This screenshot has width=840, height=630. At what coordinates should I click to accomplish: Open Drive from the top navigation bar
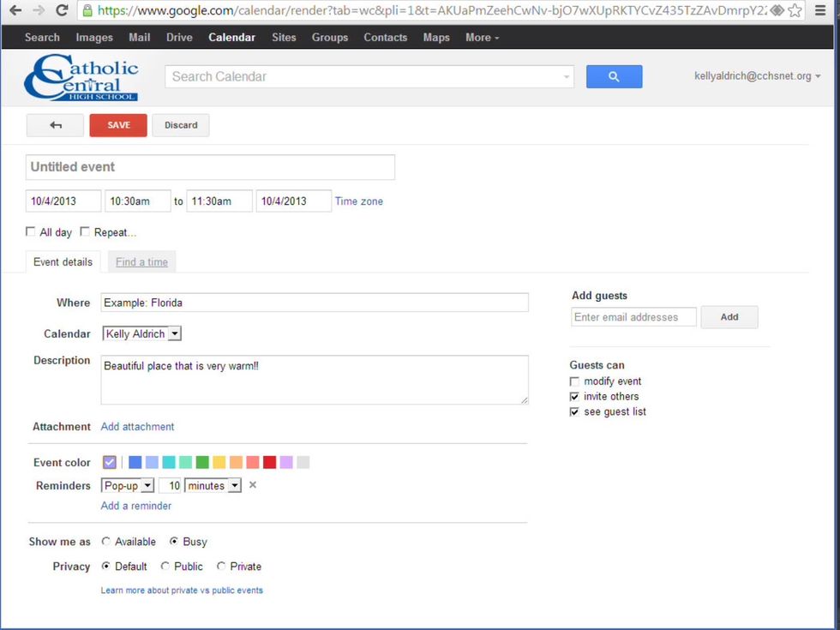coord(179,38)
